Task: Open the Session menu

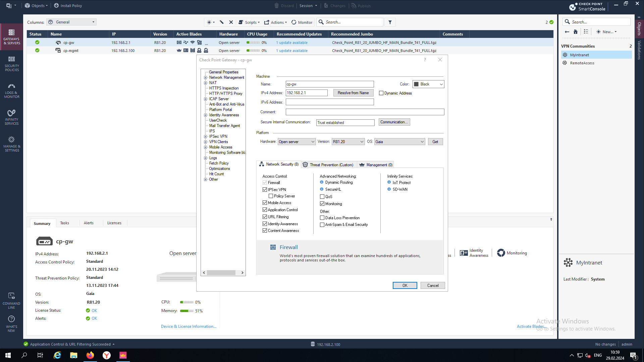Action: (x=308, y=6)
